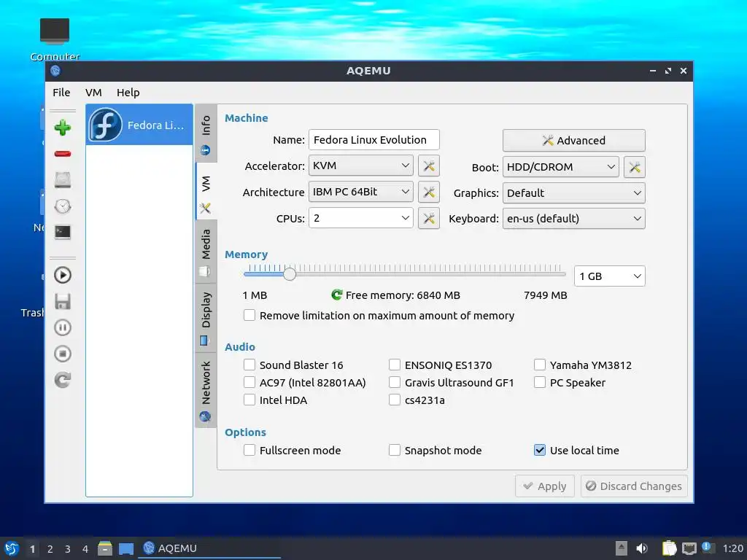Image resolution: width=747 pixels, height=560 pixels.
Task: Save VM state with floppy disk icon
Action: (x=63, y=301)
